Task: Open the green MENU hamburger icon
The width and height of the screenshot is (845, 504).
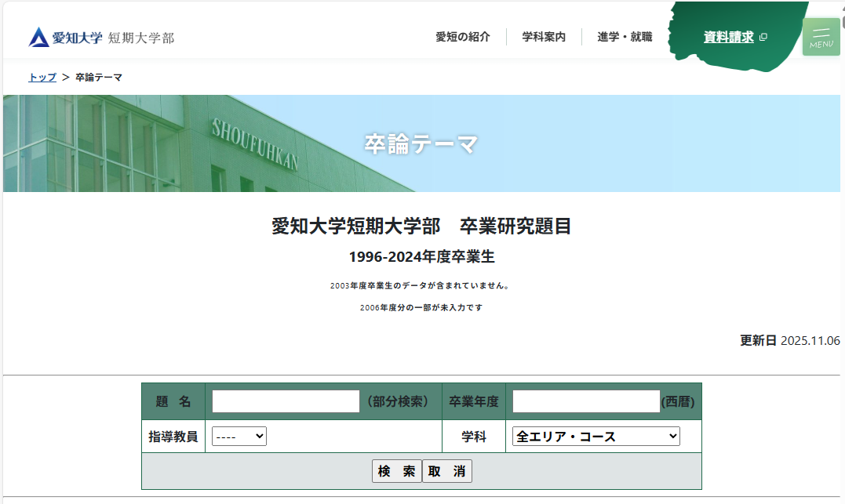Action: click(x=821, y=37)
